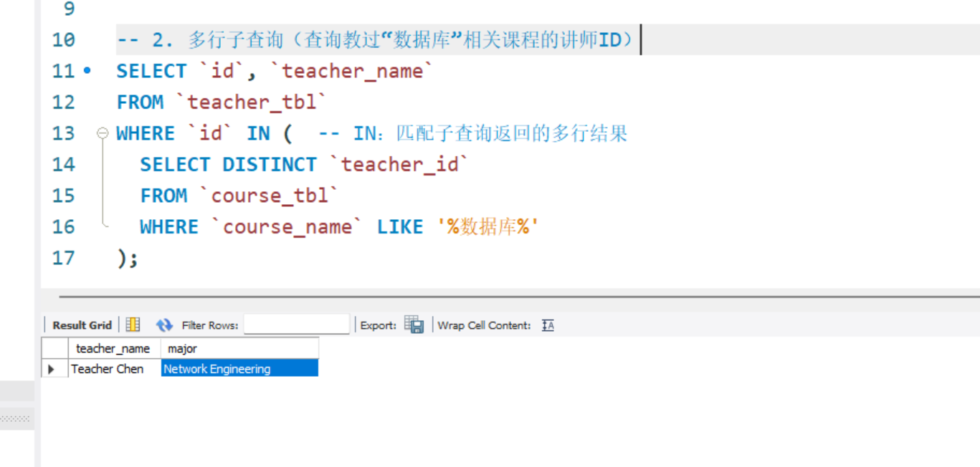Click the Filter Rows label

click(x=210, y=325)
